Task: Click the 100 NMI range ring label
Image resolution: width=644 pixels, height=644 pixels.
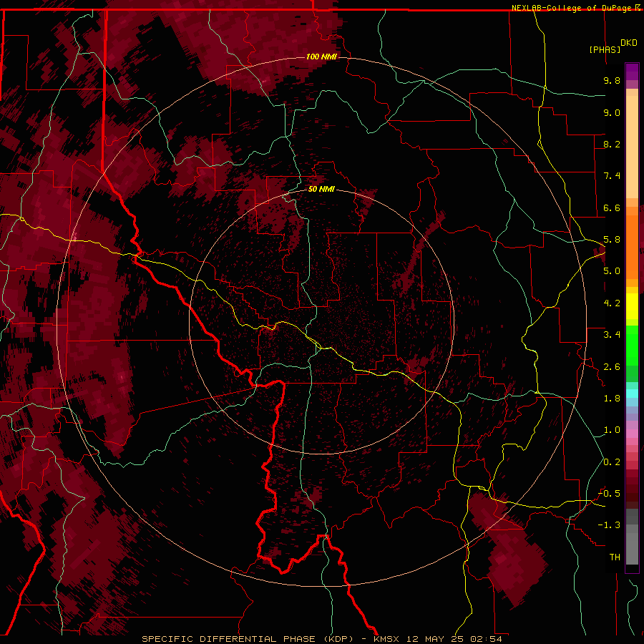Action: point(321,57)
